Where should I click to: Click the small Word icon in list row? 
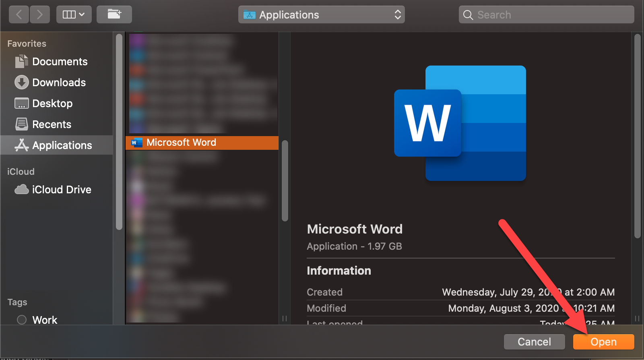click(137, 143)
